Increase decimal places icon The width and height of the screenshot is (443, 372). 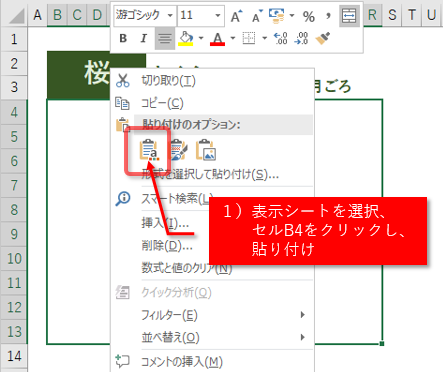click(x=281, y=39)
